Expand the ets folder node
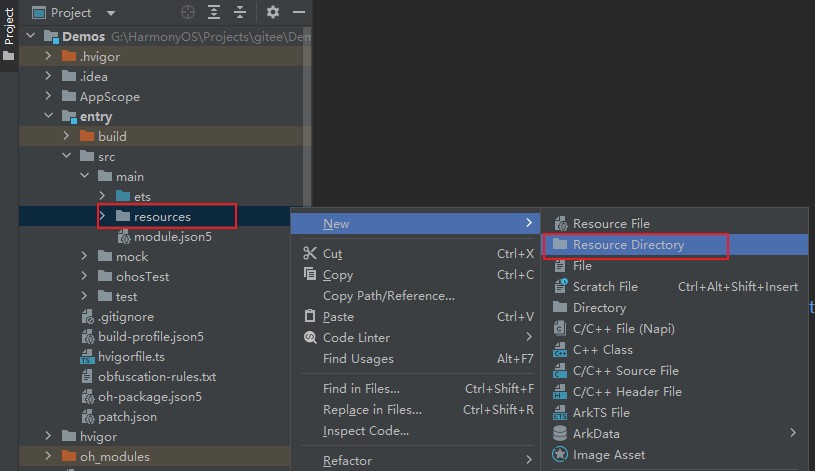 point(103,196)
